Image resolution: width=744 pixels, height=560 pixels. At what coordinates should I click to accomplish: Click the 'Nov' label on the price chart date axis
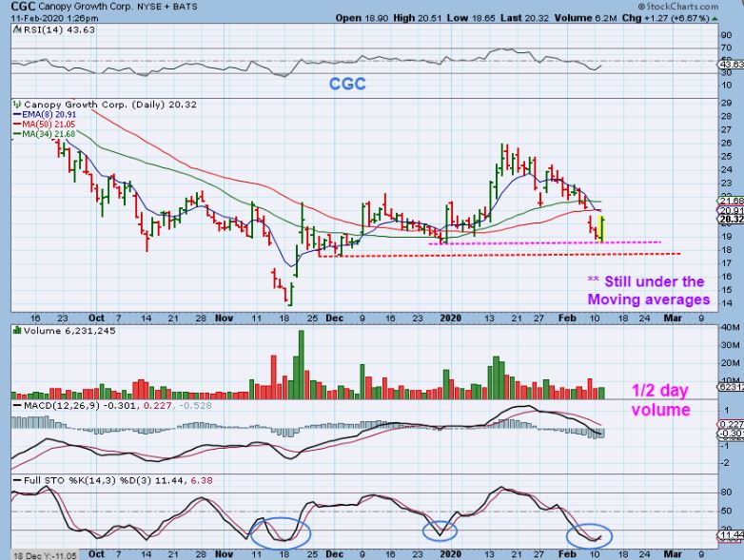pos(224,318)
